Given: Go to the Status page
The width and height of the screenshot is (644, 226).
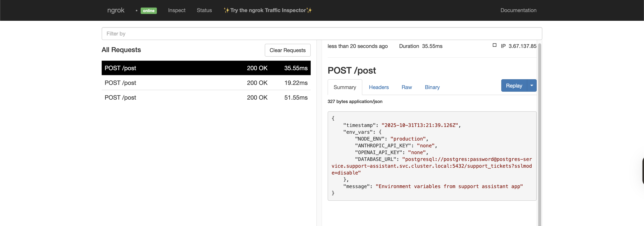Looking at the screenshot, I should [x=204, y=10].
